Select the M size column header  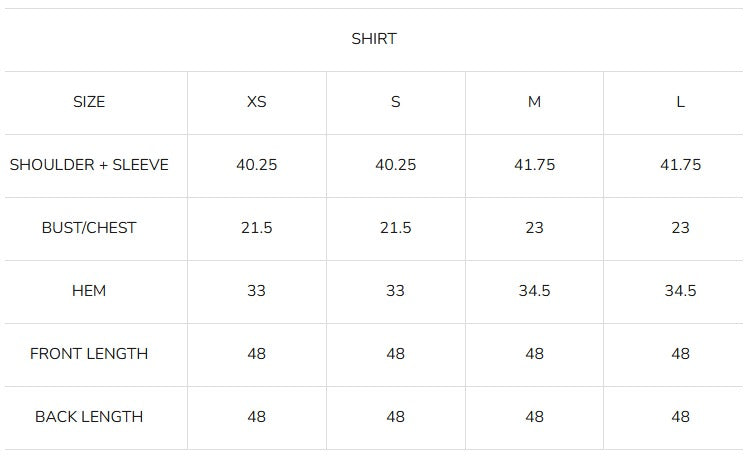tap(534, 102)
